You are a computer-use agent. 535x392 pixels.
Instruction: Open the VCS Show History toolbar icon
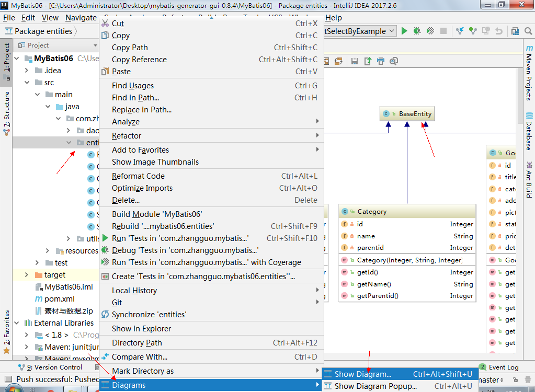coord(486,31)
